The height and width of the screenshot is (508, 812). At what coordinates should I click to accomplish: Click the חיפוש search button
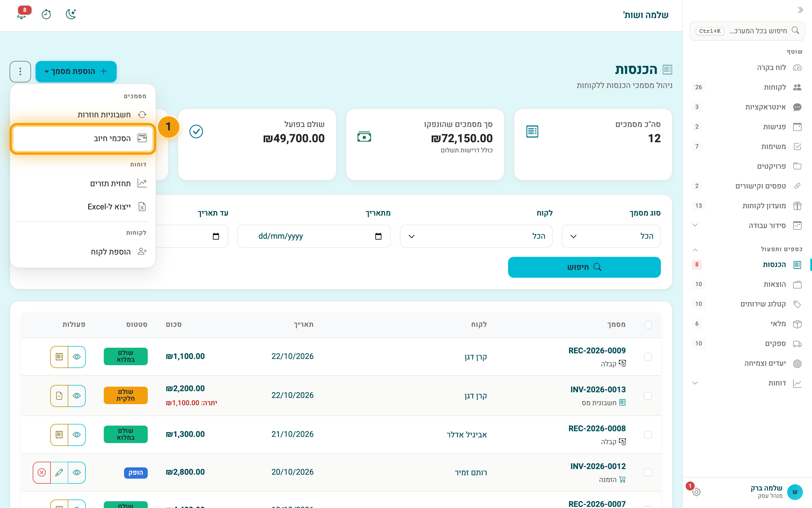pos(584,267)
